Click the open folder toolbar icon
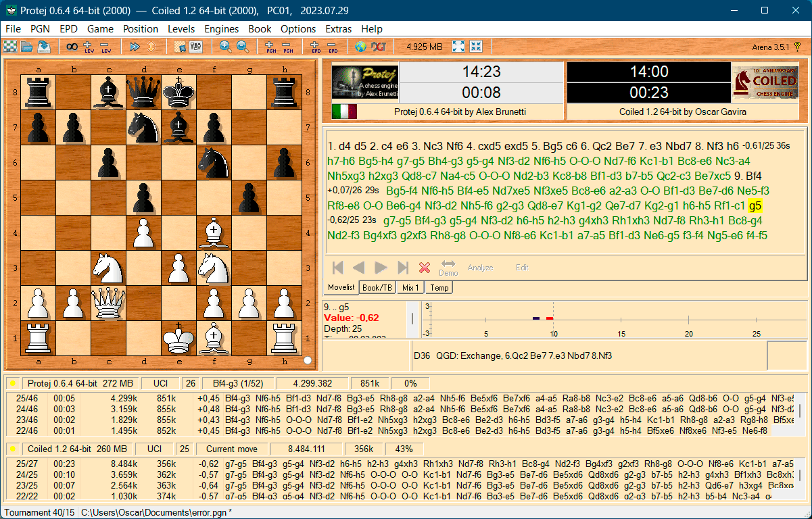Image resolution: width=812 pixels, height=519 pixels. pyautogui.click(x=26, y=47)
